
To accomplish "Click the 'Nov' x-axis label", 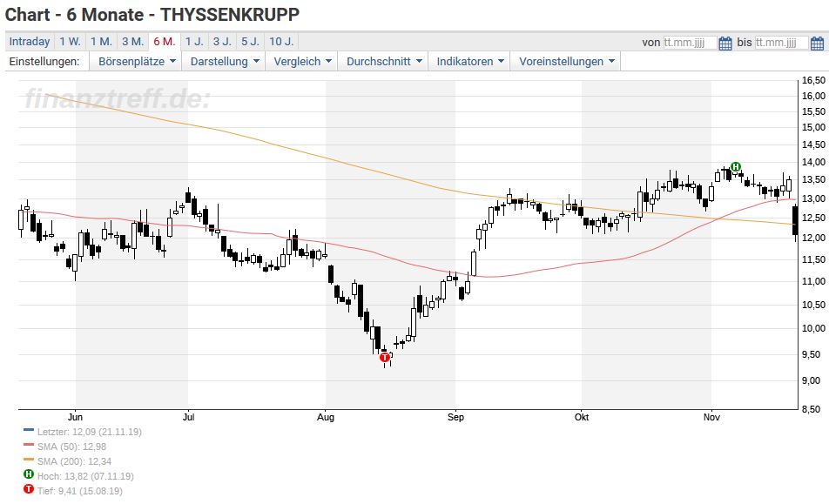I will [x=711, y=417].
